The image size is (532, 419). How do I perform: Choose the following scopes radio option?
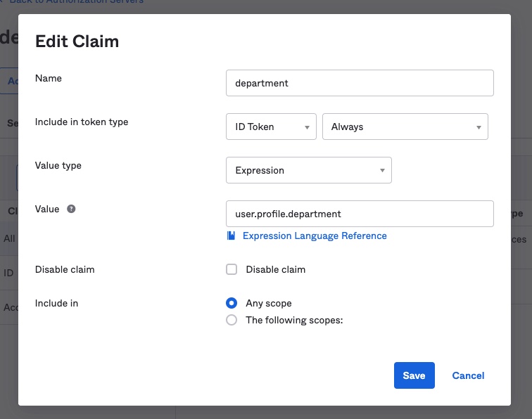pyautogui.click(x=232, y=320)
